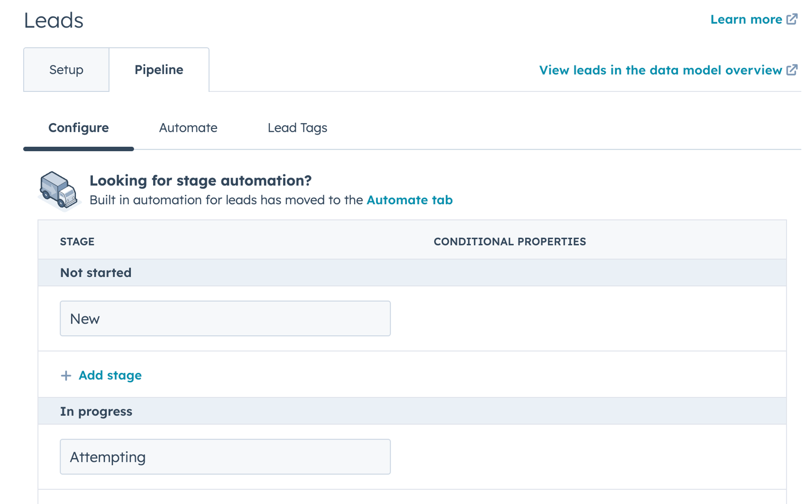Click the external link icon beside data model overview
The image size is (812, 504).
[793, 70]
